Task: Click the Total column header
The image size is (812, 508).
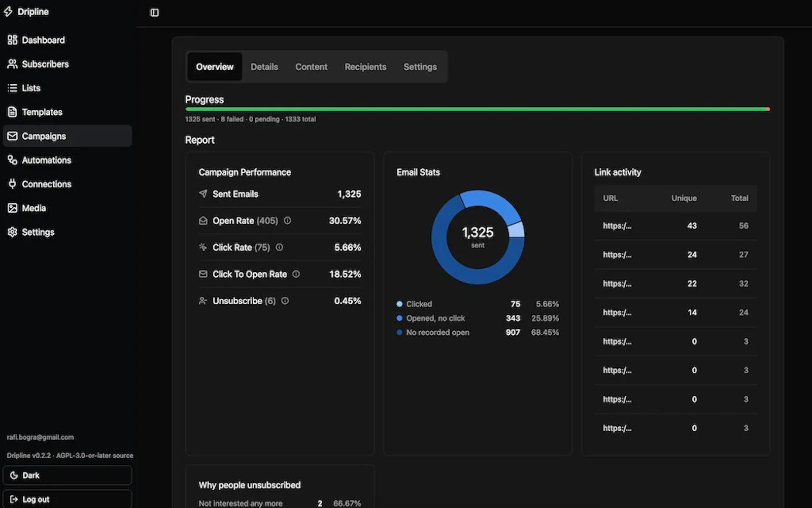Action: point(739,198)
